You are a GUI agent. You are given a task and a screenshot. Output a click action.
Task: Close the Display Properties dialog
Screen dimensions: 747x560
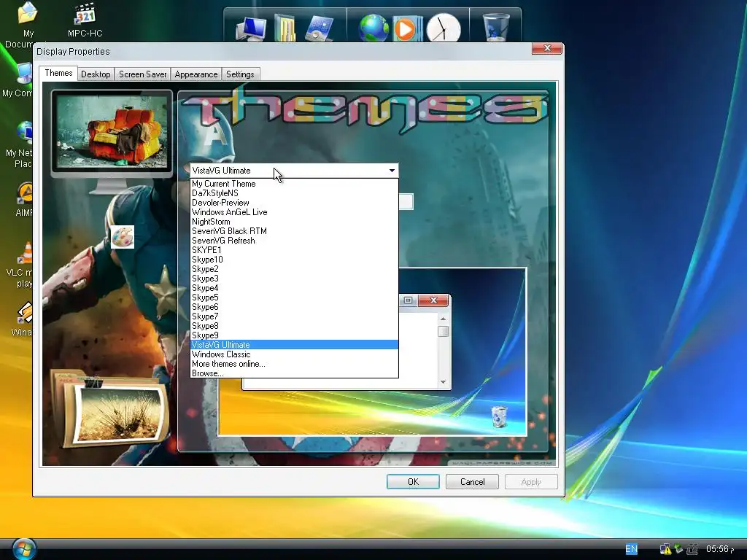[547, 48]
